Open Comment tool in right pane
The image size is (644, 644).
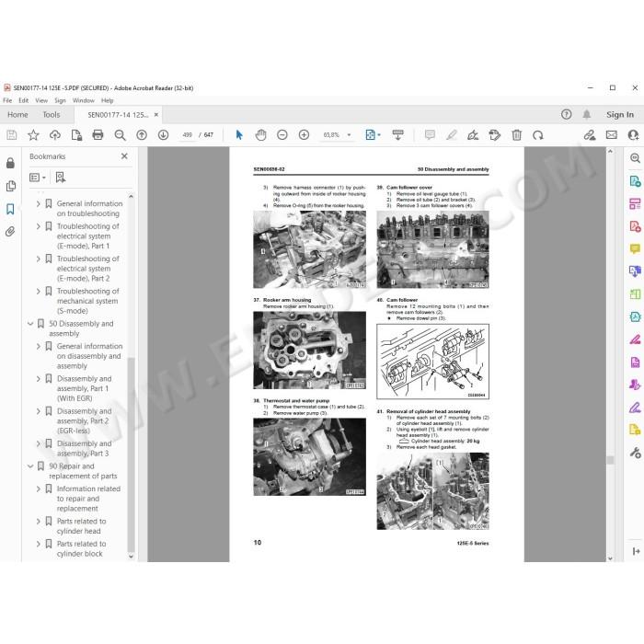pos(635,249)
